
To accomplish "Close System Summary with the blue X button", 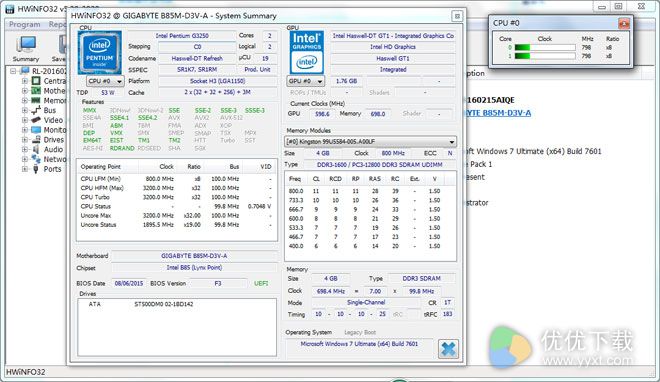I will click(x=448, y=349).
